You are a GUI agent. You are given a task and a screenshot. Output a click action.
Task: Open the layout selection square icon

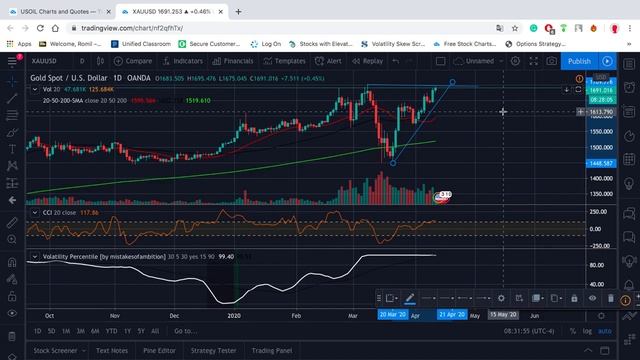point(440,61)
